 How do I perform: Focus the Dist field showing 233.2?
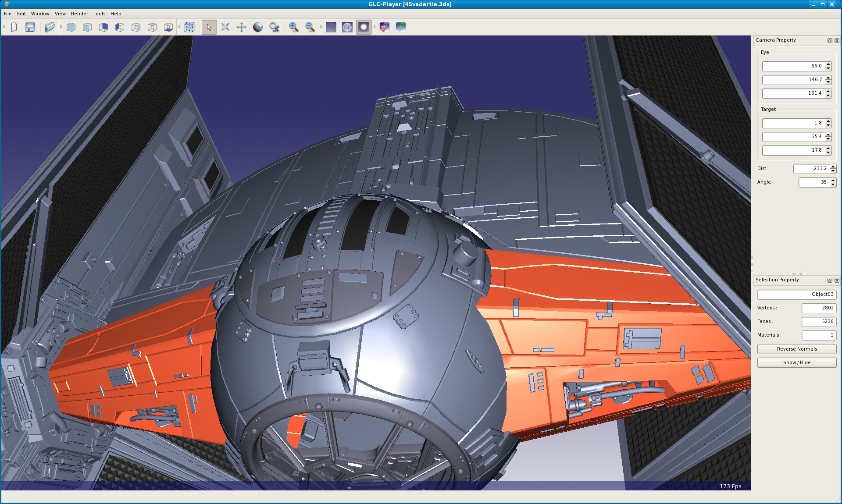[x=811, y=169]
